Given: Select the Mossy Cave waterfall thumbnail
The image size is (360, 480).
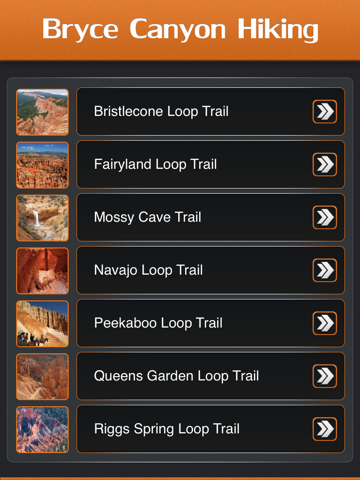Looking at the screenshot, I should [x=42, y=218].
